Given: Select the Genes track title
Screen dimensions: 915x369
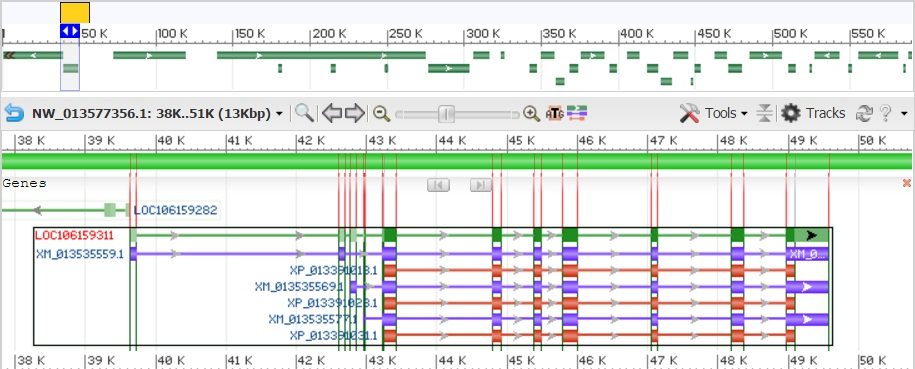Looking at the screenshot, I should (x=25, y=183).
